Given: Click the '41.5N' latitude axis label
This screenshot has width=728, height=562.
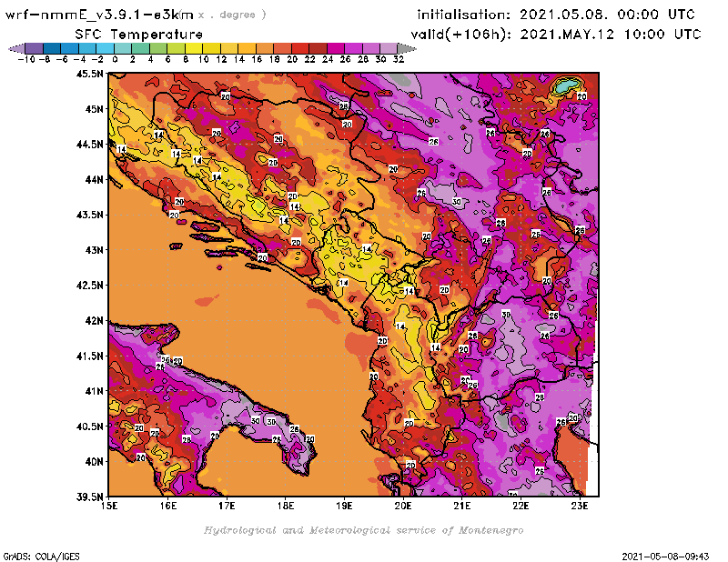Looking at the screenshot, I should point(90,356).
